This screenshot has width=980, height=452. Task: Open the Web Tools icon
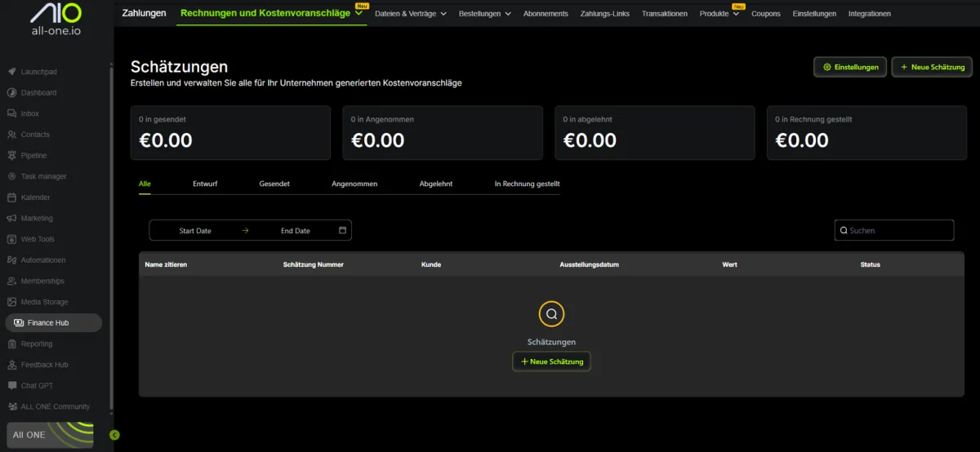click(12, 239)
